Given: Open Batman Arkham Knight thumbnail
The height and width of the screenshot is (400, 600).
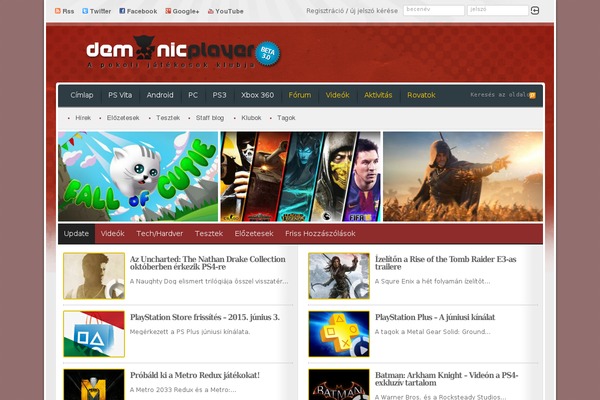Looking at the screenshot, I should pos(339,385).
